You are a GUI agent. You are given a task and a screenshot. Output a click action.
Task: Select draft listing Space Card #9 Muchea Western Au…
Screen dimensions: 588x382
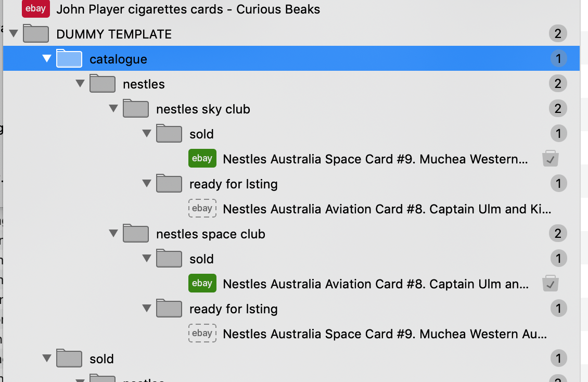coord(385,334)
